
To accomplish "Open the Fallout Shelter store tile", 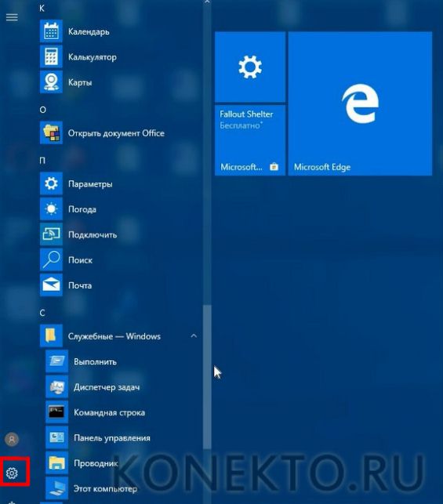I will (x=250, y=140).
